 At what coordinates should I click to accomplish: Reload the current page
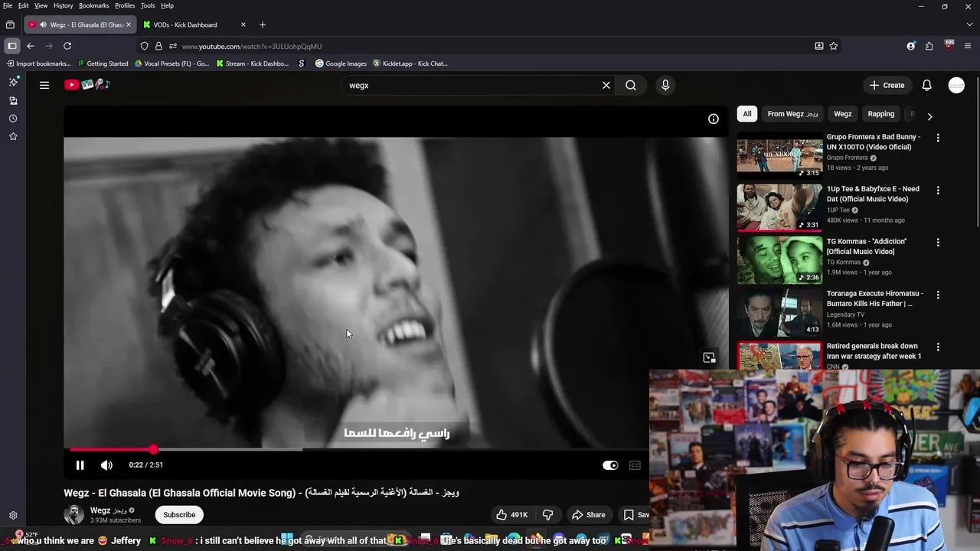pyautogui.click(x=67, y=46)
